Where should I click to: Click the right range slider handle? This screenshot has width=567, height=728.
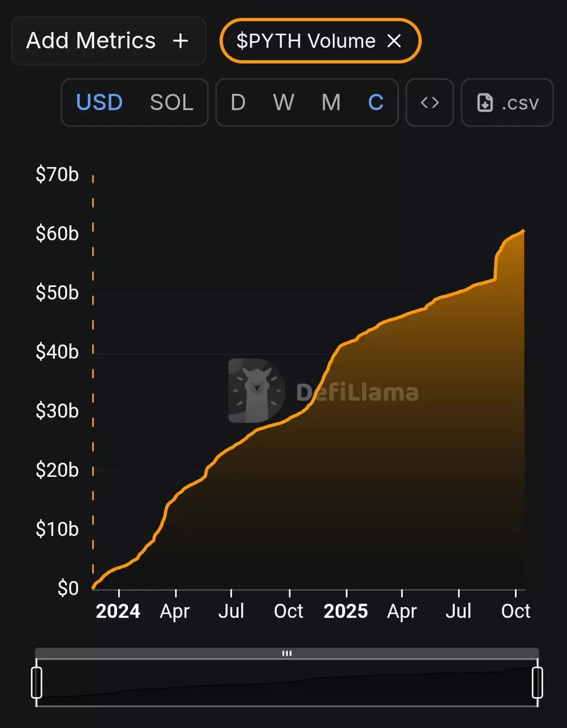point(537,682)
